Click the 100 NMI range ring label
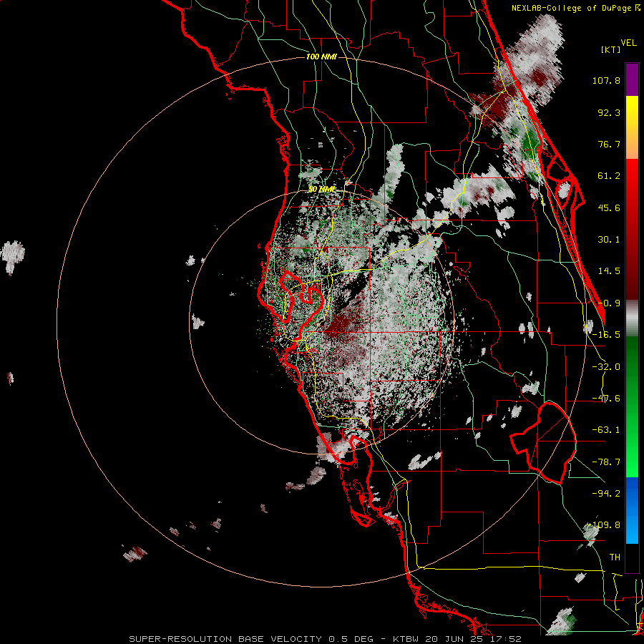Screen dimensions: 644x644 click(321, 57)
